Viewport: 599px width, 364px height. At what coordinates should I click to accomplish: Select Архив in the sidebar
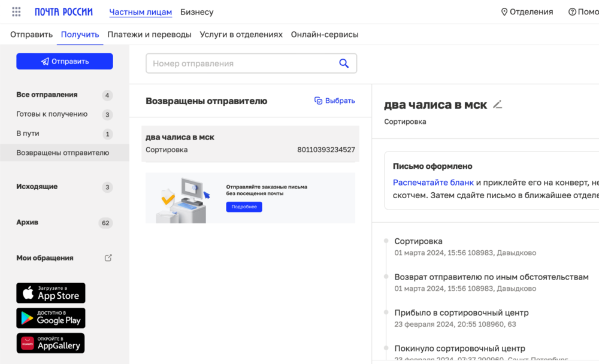[29, 222]
